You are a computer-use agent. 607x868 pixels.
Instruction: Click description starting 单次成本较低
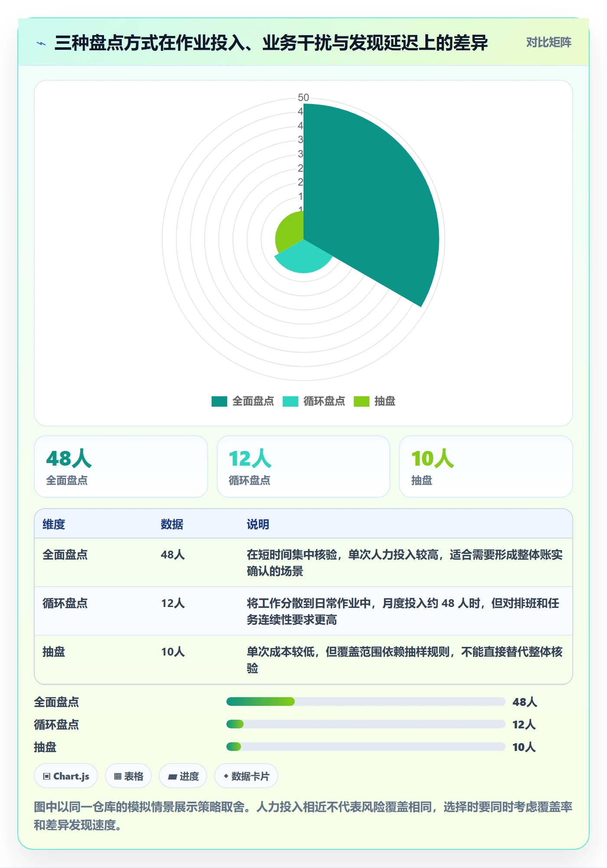point(405,660)
